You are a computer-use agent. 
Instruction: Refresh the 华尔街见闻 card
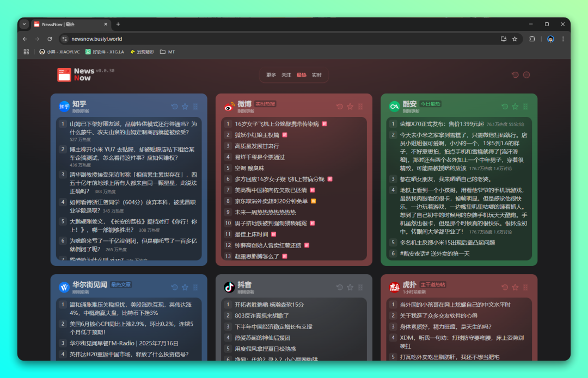coord(174,287)
